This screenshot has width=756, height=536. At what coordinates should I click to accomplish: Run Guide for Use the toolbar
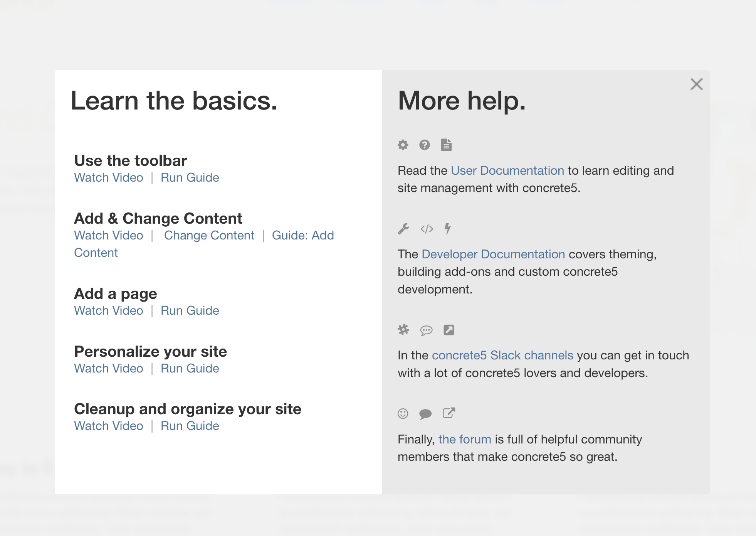[190, 177]
